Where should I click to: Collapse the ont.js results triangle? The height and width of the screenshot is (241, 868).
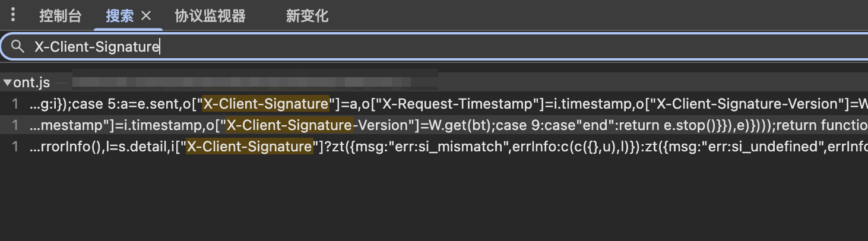(x=7, y=83)
